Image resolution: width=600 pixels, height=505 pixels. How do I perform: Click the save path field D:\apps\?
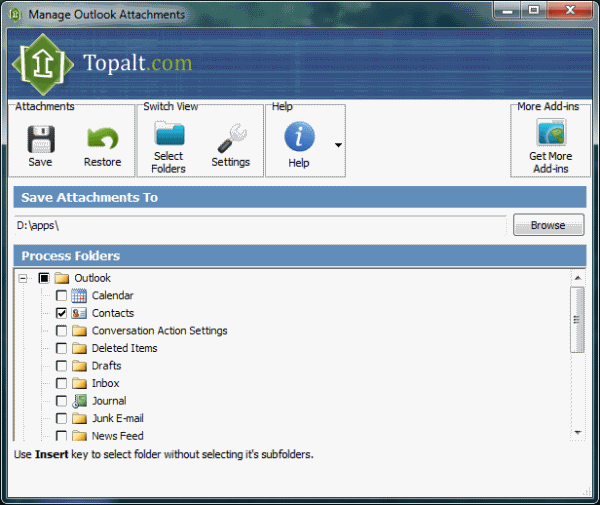click(260, 226)
